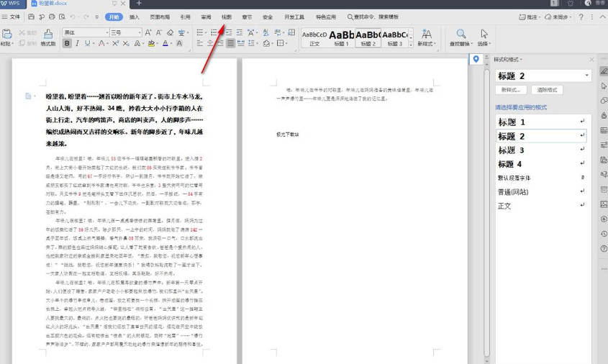This screenshot has width=608, height=364.
Task: Open the 文件 menu
Action: (11, 17)
